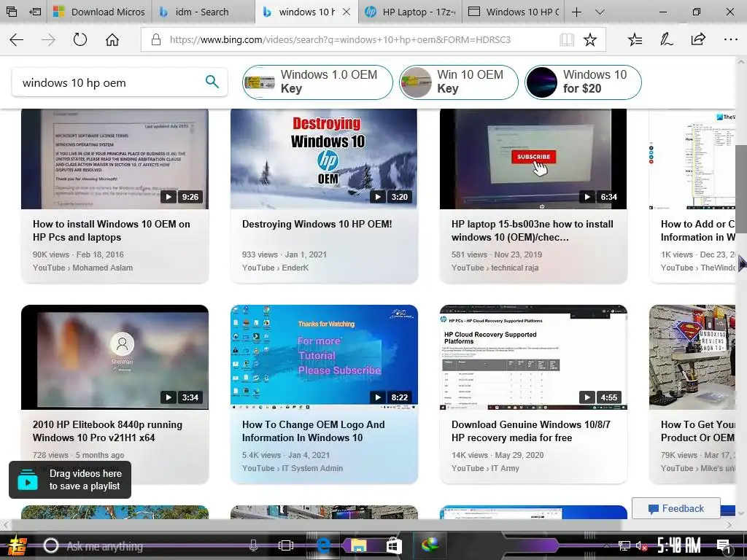Play the 8:22 Thanks for Watching thumbnail
This screenshot has height=560, width=747.
(324, 357)
